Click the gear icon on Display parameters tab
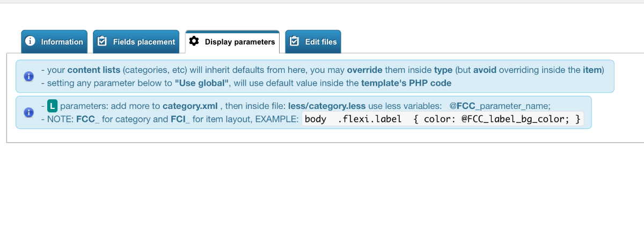This screenshot has width=644, height=249. coord(194,42)
